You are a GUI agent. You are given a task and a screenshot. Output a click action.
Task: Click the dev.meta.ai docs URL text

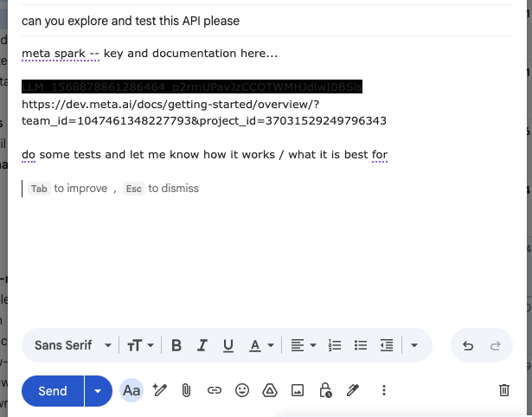point(170,104)
